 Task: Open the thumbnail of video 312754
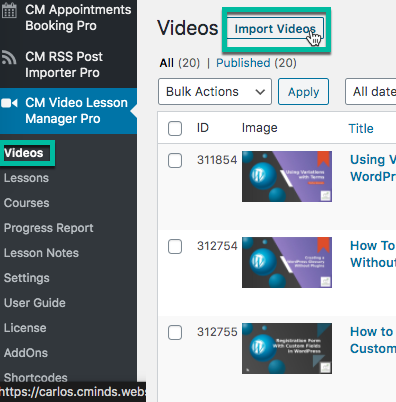tap(287, 263)
